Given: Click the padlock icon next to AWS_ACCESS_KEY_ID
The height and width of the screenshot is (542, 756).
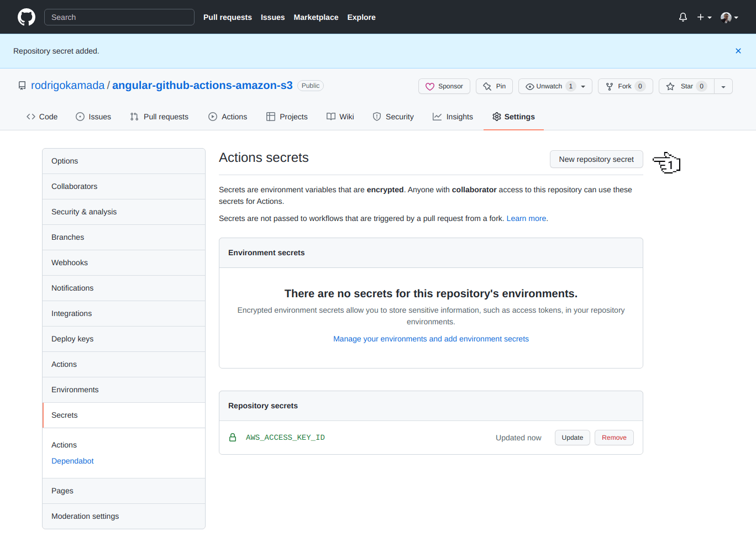Looking at the screenshot, I should 233,437.
